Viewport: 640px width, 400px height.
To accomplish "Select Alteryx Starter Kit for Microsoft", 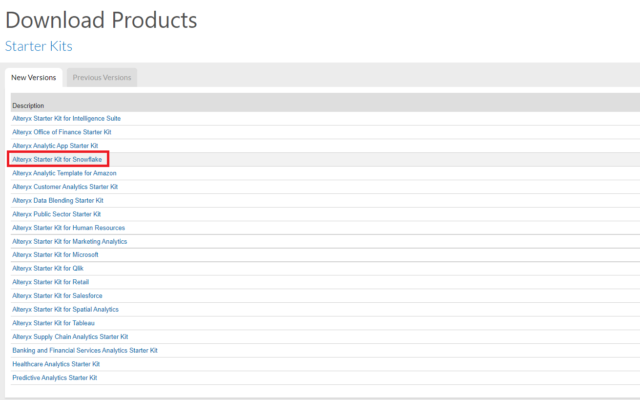I will point(55,255).
